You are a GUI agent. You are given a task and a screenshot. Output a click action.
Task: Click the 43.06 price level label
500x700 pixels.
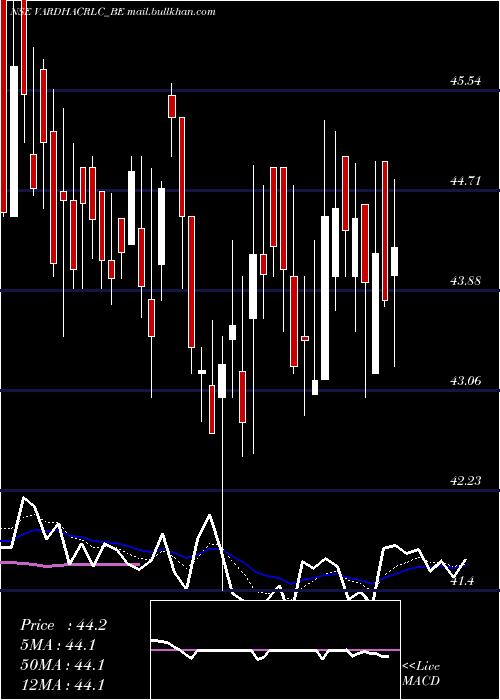[x=466, y=381]
